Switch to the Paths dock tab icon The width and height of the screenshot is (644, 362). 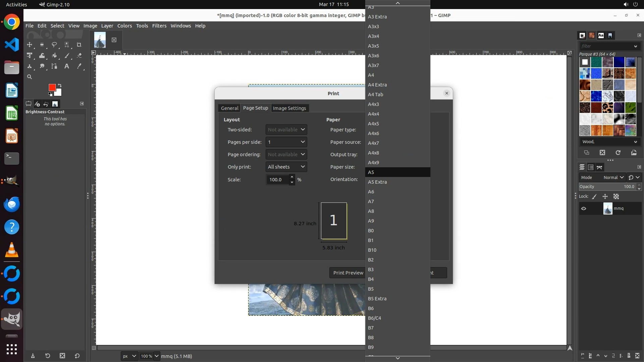pos(599,167)
